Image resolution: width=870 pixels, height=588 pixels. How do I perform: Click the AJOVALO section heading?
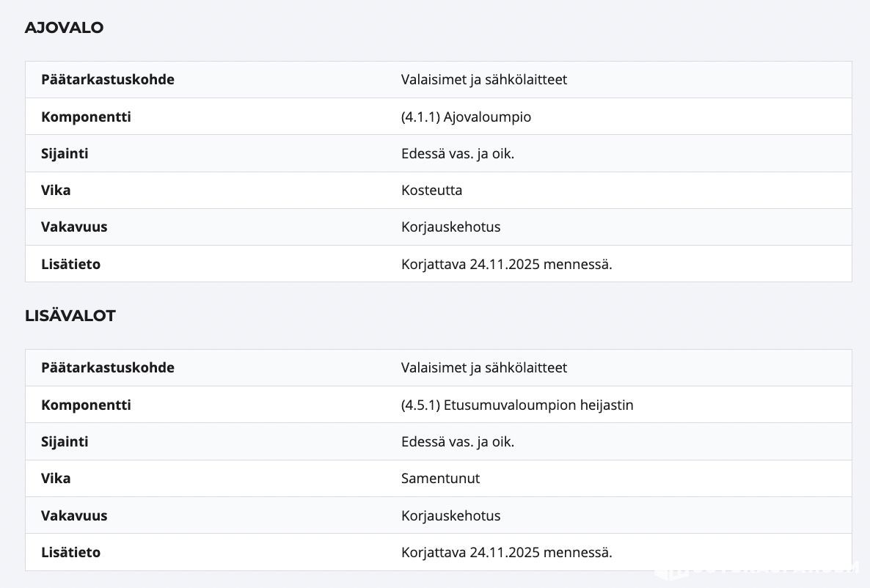point(64,28)
